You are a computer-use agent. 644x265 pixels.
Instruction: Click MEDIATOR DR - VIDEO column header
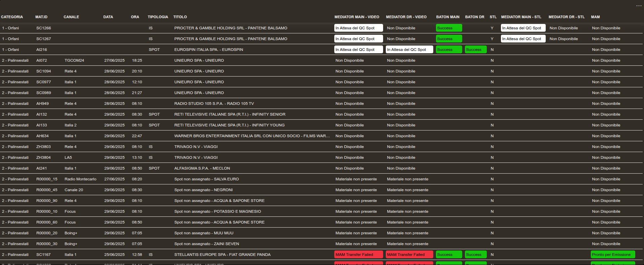pyautogui.click(x=406, y=17)
